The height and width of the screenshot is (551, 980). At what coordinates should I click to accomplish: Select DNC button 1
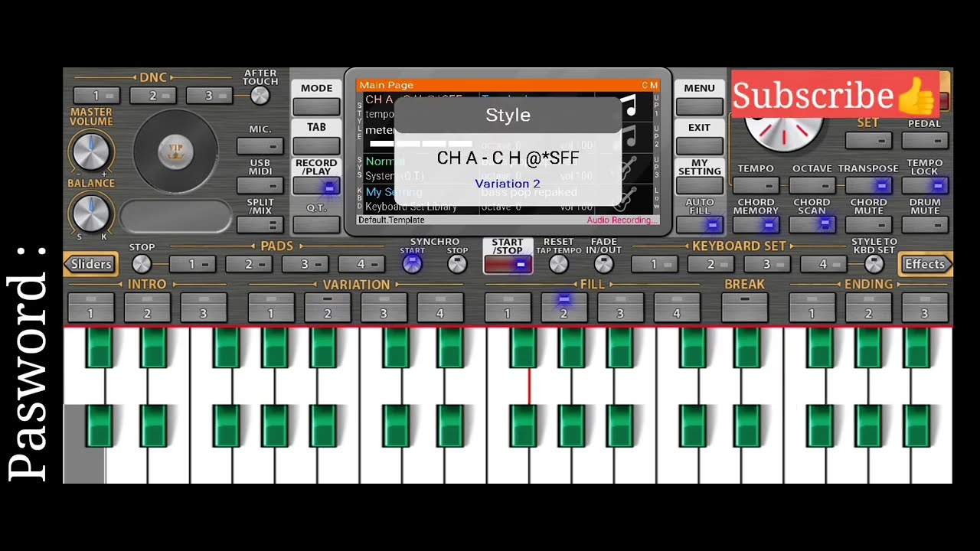click(x=96, y=96)
